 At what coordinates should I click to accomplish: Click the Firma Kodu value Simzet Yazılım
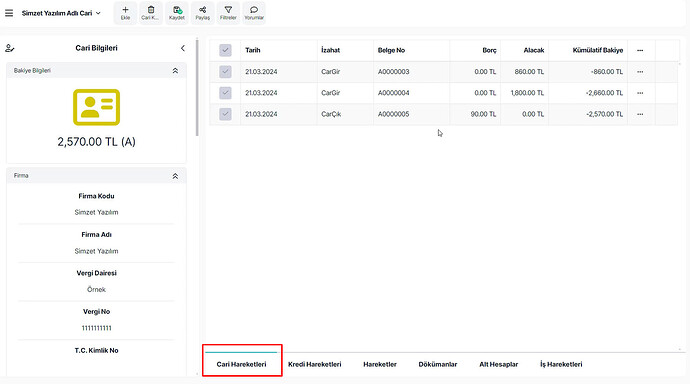pyautogui.click(x=96, y=212)
